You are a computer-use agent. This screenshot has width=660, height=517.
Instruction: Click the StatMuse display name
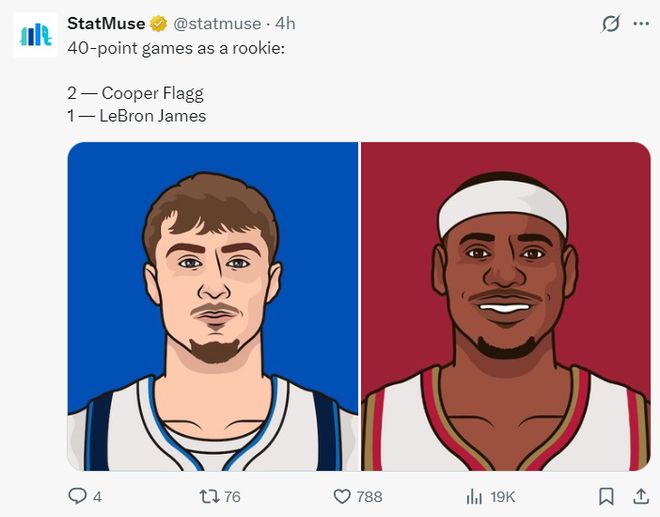(x=105, y=23)
